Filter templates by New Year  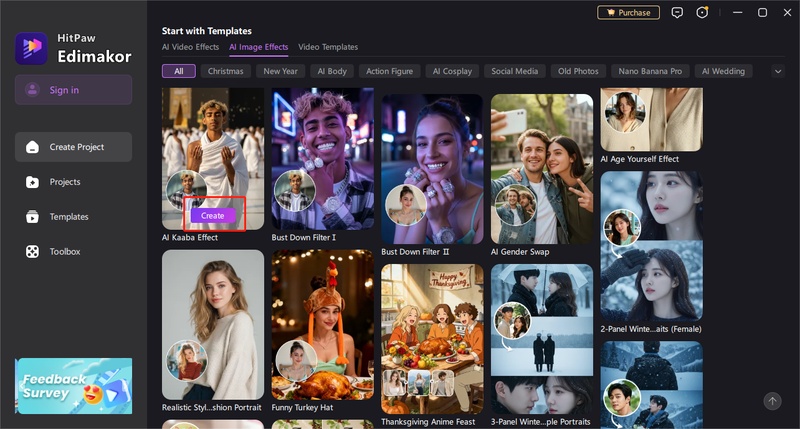tap(281, 71)
